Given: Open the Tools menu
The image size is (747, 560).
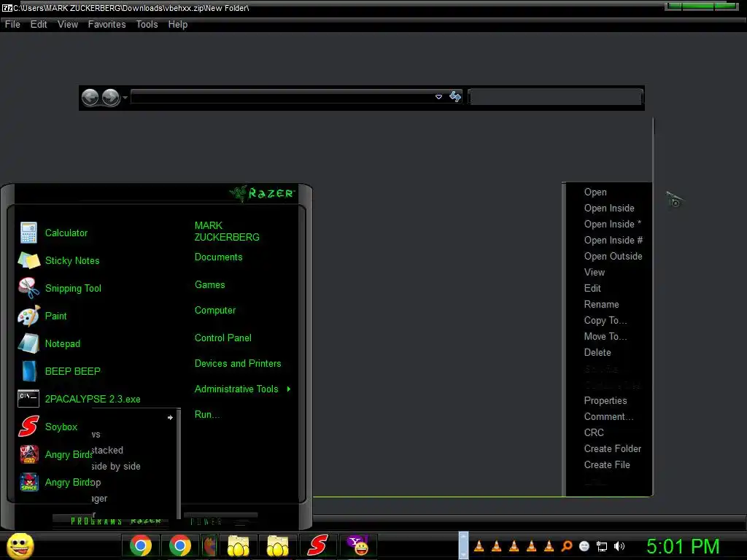Looking at the screenshot, I should [147, 24].
